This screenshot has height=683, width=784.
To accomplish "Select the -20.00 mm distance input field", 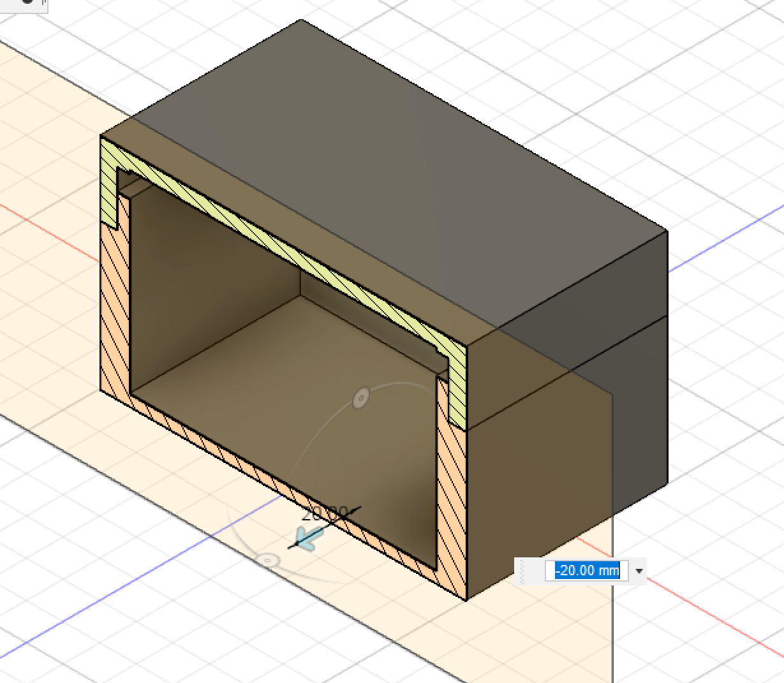I will point(587,571).
